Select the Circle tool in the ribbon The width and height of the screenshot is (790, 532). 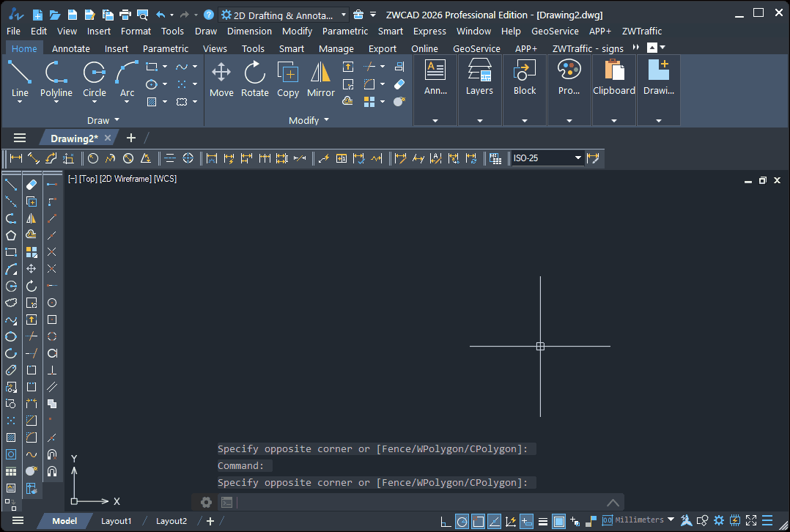pyautogui.click(x=95, y=79)
